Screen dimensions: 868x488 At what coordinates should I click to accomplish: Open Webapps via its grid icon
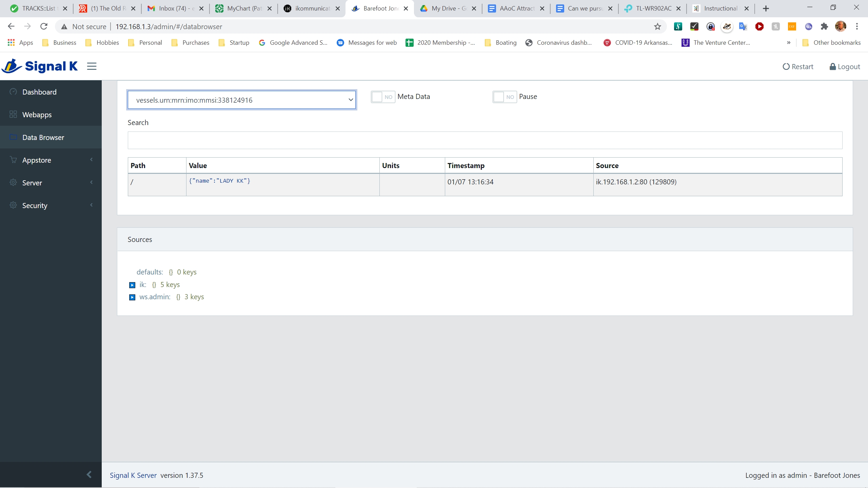pos(13,115)
